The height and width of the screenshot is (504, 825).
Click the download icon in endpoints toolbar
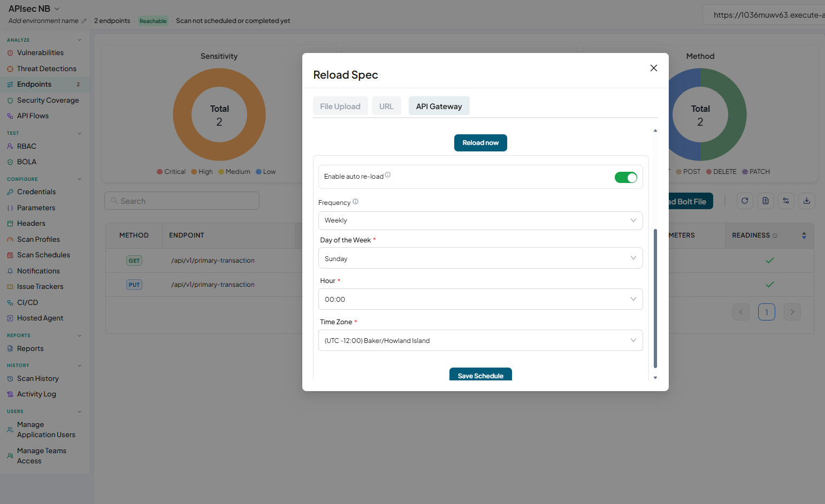point(807,201)
